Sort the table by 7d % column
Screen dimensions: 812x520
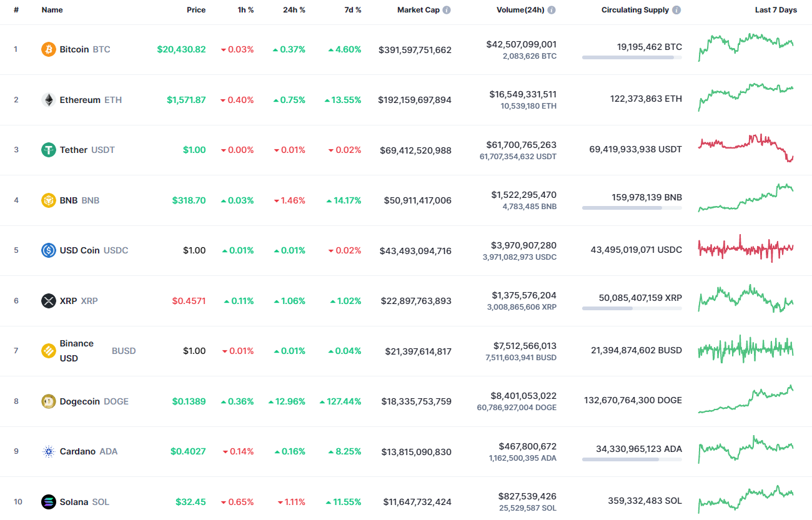tap(353, 9)
